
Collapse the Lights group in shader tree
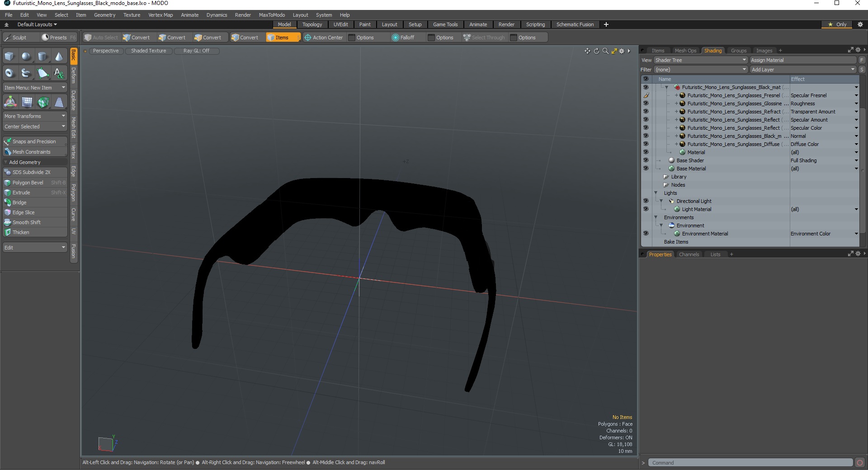pos(656,193)
